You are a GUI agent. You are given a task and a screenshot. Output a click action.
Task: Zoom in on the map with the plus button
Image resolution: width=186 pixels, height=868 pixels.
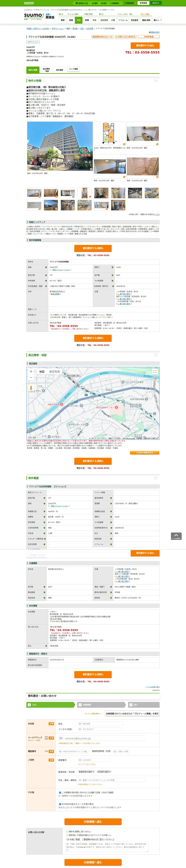[x=31, y=371]
